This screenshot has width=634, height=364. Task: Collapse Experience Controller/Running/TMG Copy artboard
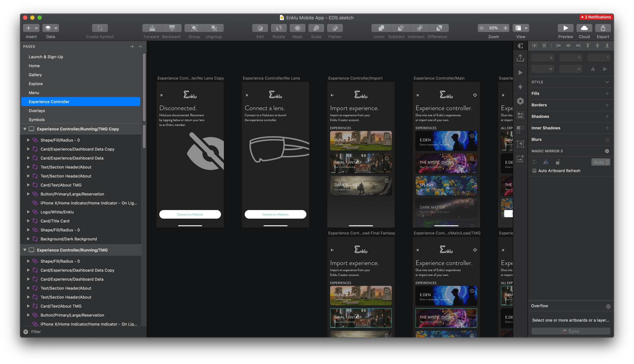point(25,129)
